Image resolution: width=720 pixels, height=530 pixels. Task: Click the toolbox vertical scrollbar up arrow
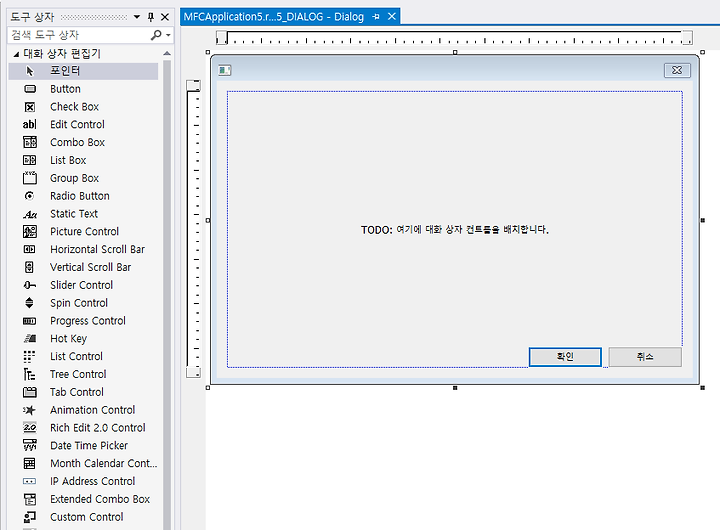tap(167, 54)
